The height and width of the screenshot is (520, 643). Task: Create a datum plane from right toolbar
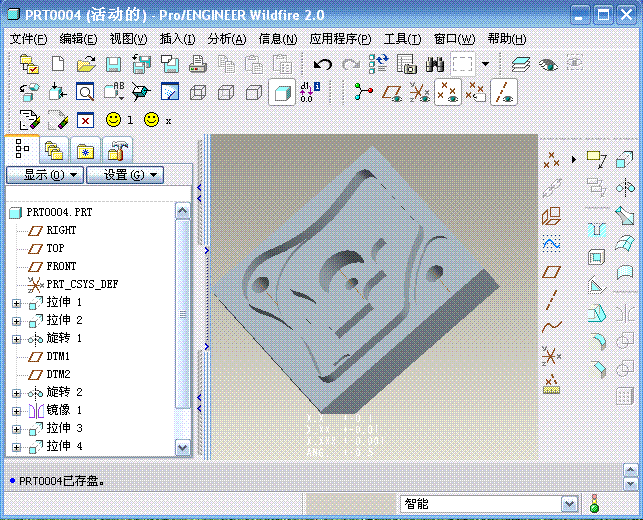click(x=552, y=271)
